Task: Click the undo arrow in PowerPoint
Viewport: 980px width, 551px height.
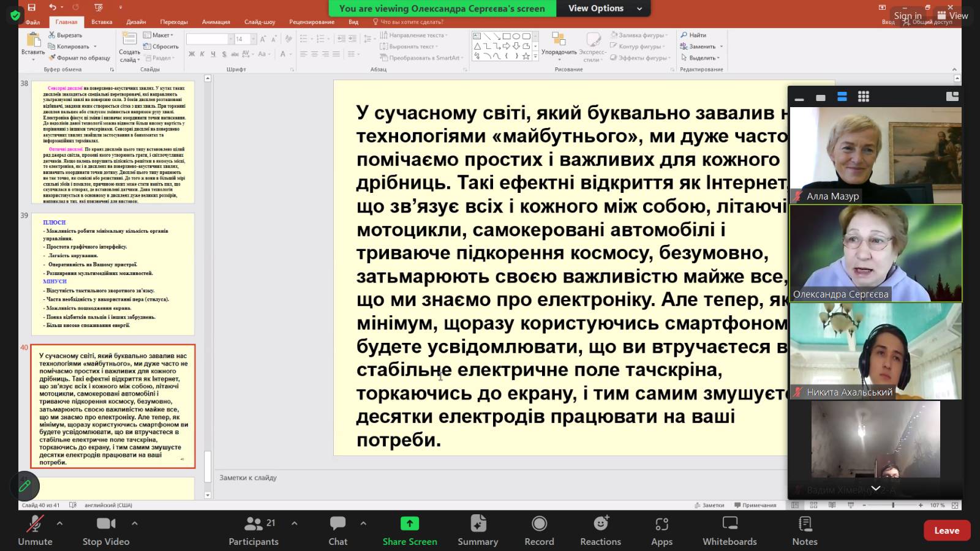Action: coord(53,7)
